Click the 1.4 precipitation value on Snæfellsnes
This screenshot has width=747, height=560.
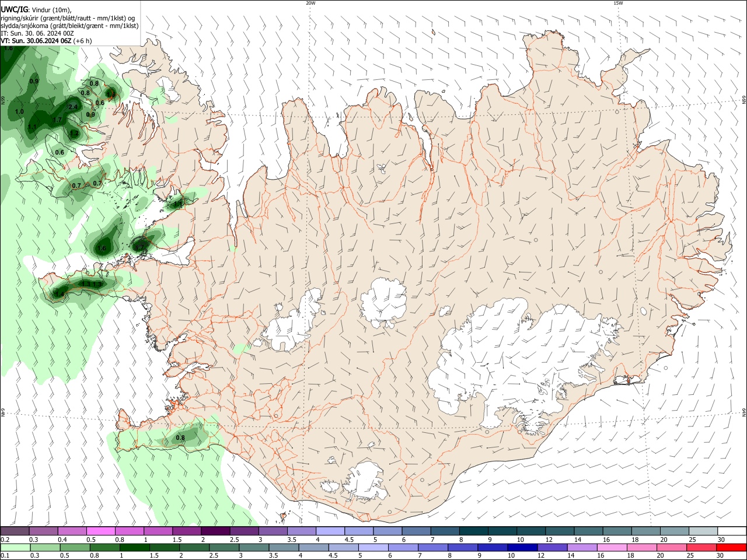pyautogui.click(x=59, y=295)
